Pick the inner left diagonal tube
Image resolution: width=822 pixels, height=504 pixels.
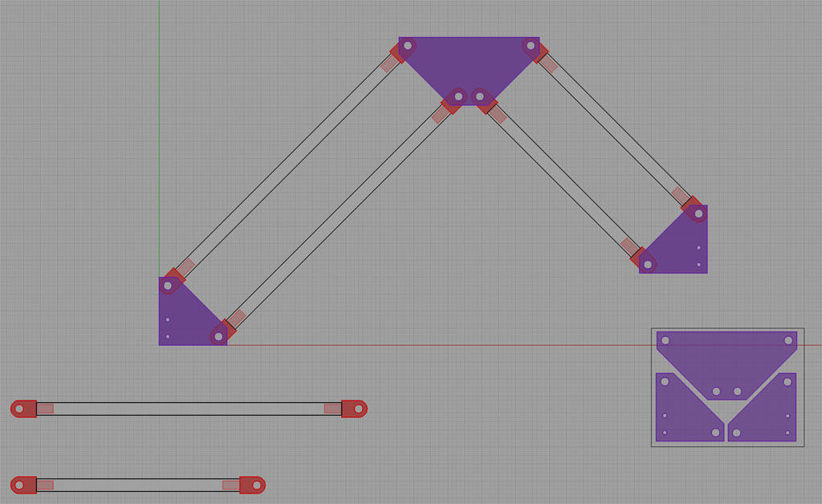pyautogui.click(x=337, y=211)
